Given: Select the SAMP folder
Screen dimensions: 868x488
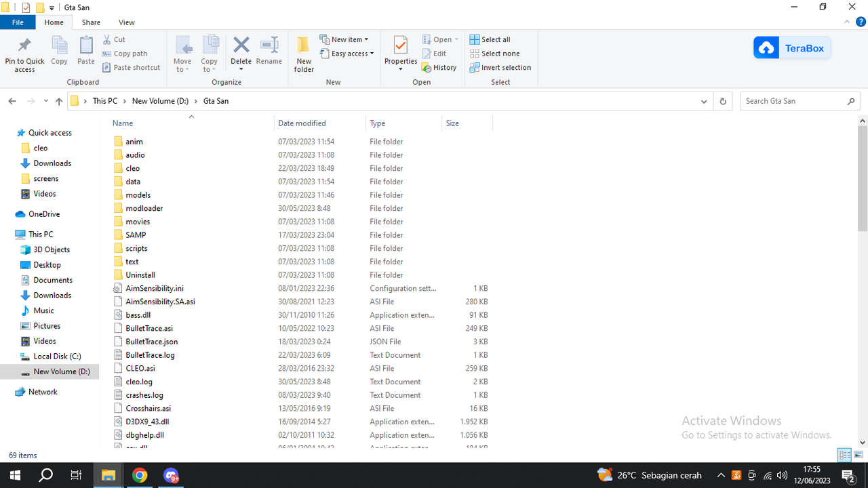Looking at the screenshot, I should pyautogui.click(x=136, y=235).
